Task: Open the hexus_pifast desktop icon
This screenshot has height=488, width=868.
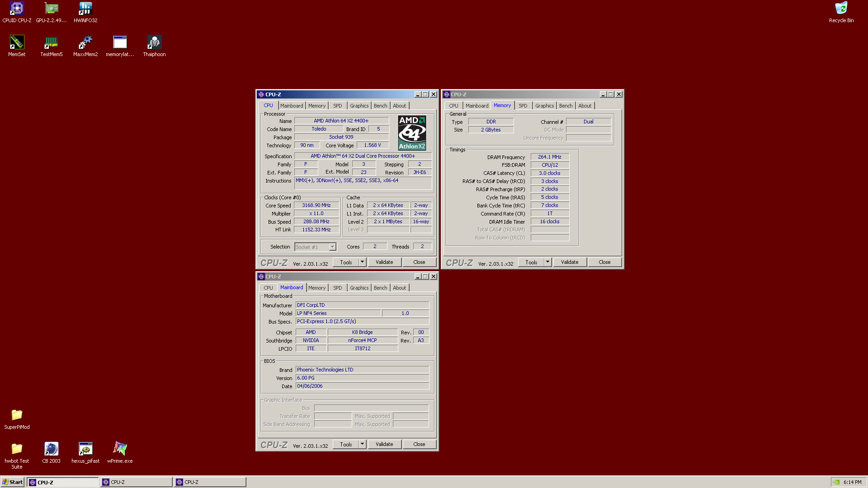Action: (x=85, y=453)
